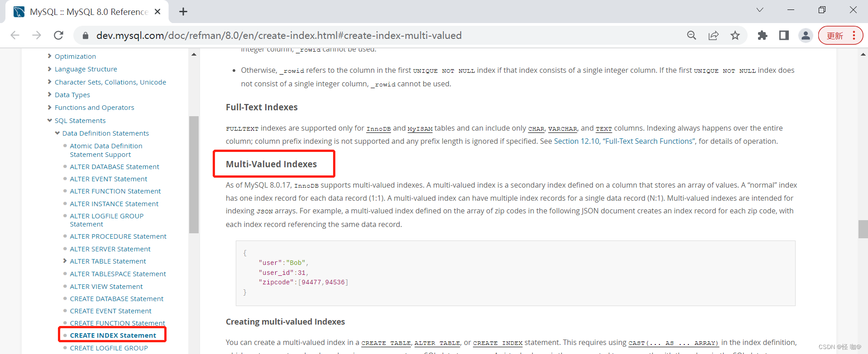Open Atomic Data Definition Statement Support link
The height and width of the screenshot is (354, 868).
coord(106,150)
